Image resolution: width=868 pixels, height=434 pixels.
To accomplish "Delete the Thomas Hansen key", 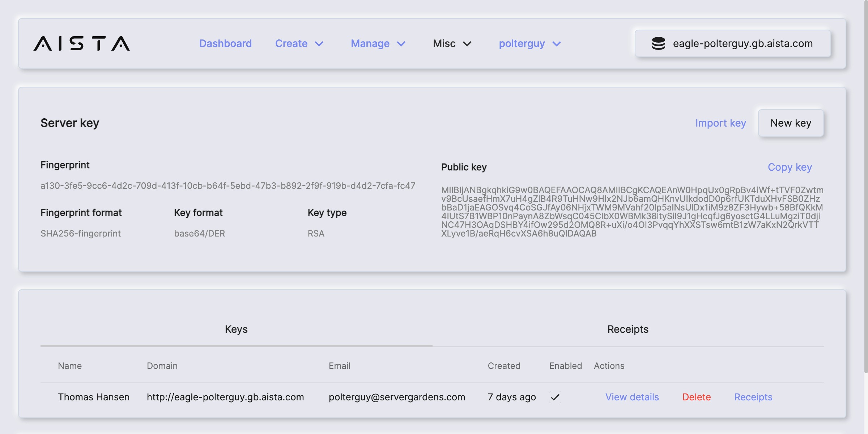I will [x=696, y=397].
